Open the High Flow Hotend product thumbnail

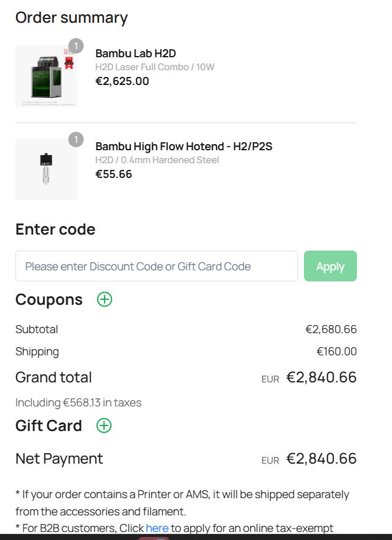click(46, 169)
